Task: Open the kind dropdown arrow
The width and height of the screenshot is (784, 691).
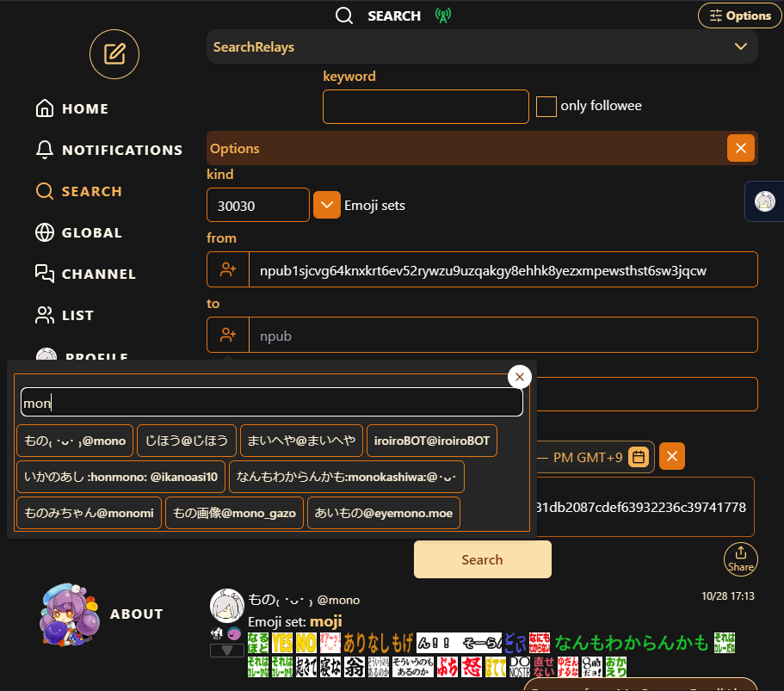Action: pos(326,205)
